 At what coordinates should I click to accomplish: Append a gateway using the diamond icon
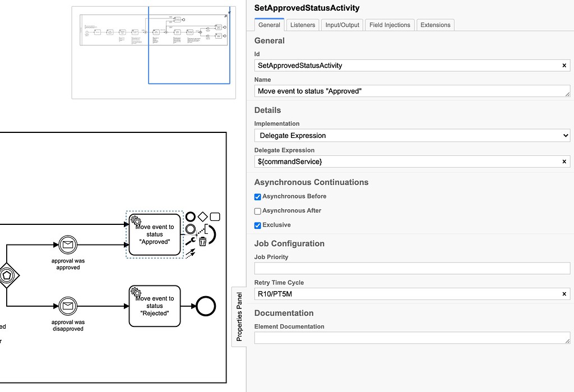[x=203, y=216]
